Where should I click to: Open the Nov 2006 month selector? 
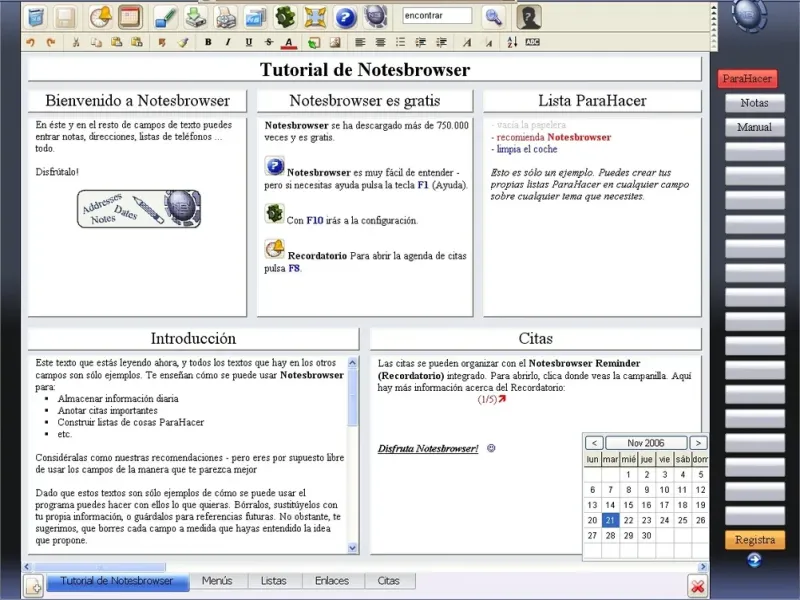646,442
